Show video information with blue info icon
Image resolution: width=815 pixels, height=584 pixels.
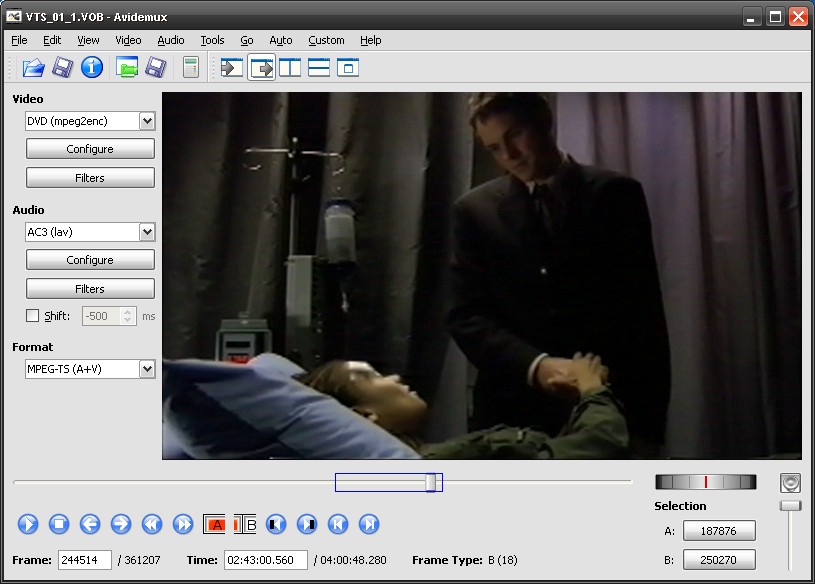pos(92,68)
